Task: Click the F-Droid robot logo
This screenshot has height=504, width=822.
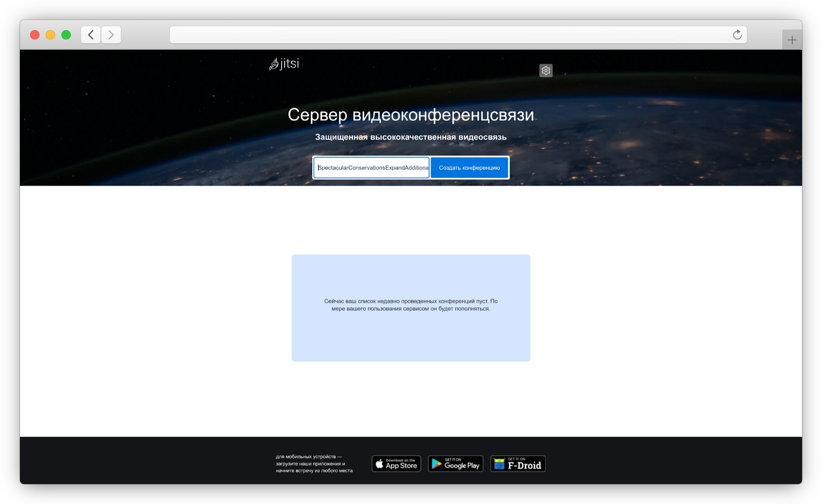Action: click(500, 463)
